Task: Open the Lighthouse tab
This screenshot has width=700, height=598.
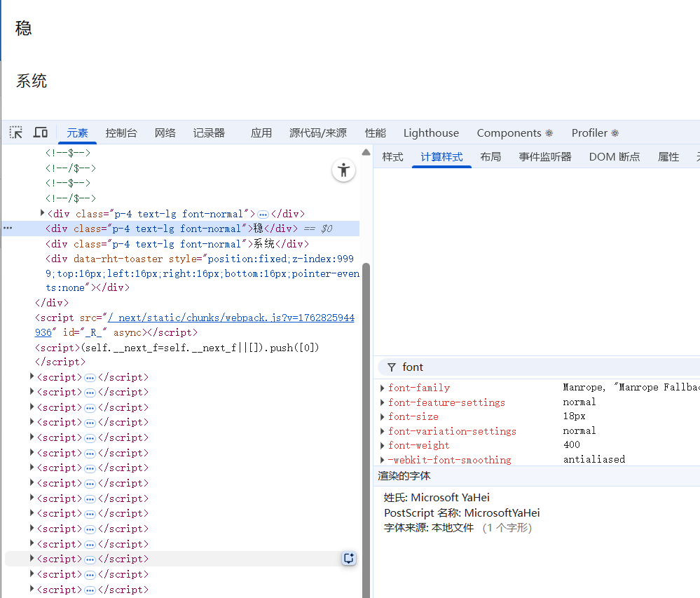Action: click(430, 132)
